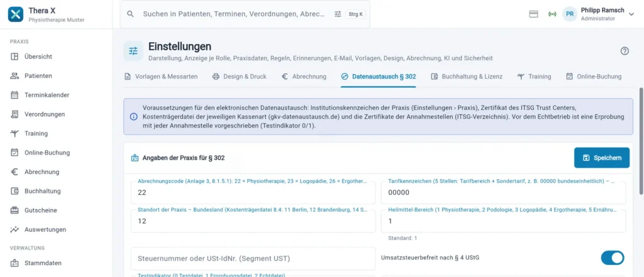644x277 pixels.
Task: Click the Standort Bundesland field containing 12
Action: coord(253,220)
